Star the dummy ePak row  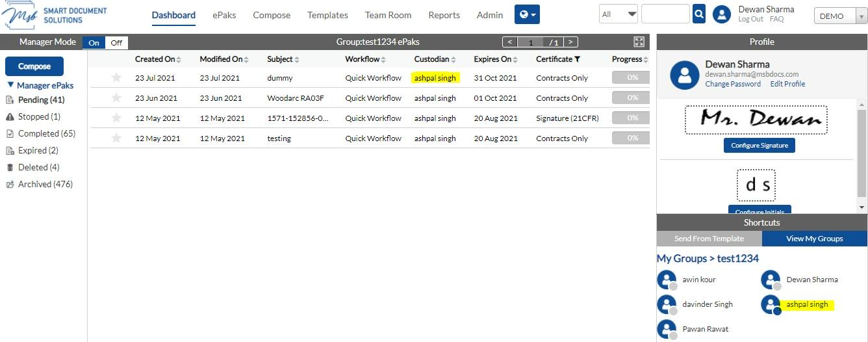click(116, 77)
